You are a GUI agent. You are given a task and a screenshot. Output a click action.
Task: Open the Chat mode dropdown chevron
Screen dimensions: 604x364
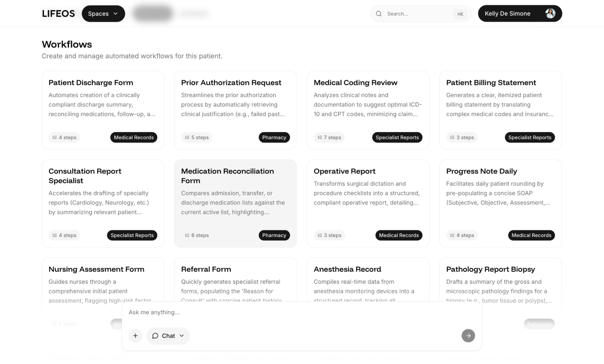[182, 336]
